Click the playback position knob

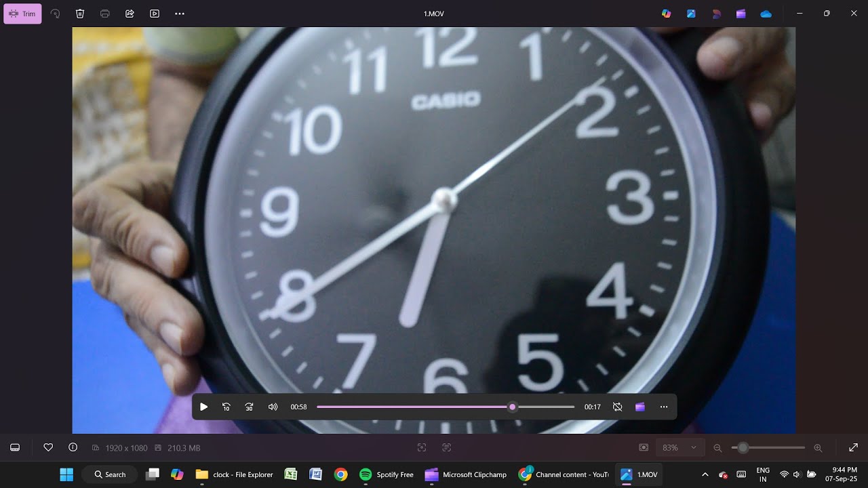[512, 407]
